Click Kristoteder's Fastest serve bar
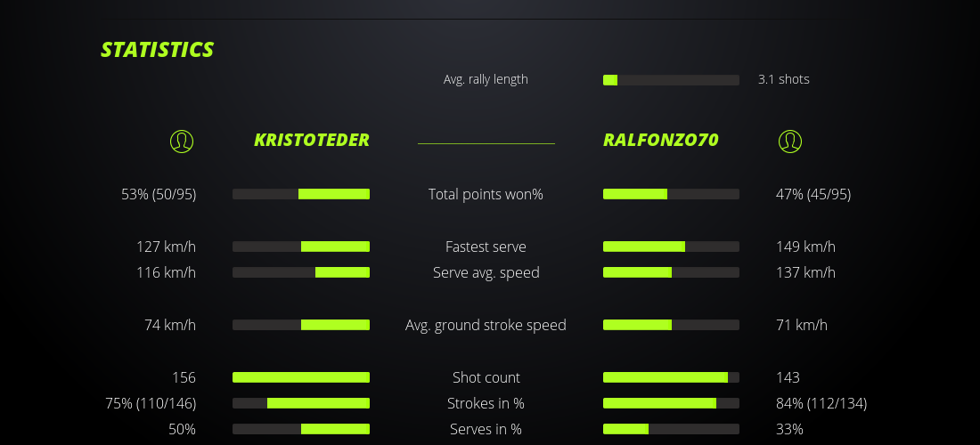 click(301, 247)
